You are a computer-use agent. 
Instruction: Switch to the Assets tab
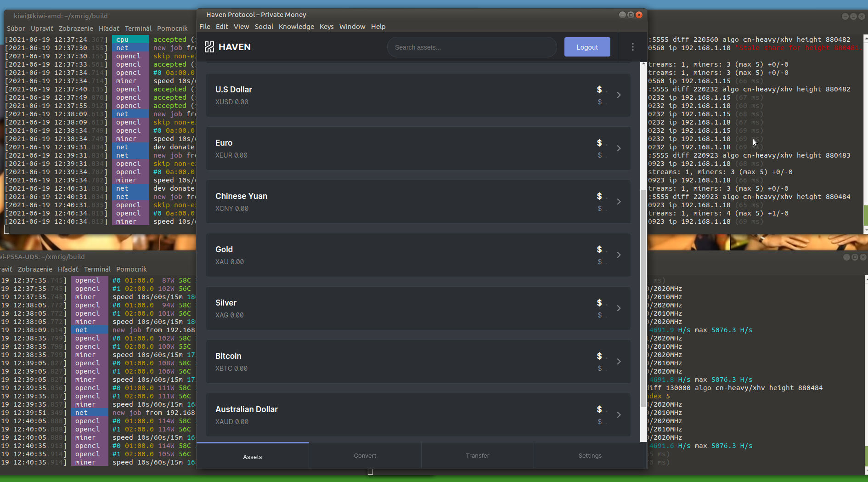[x=253, y=456]
